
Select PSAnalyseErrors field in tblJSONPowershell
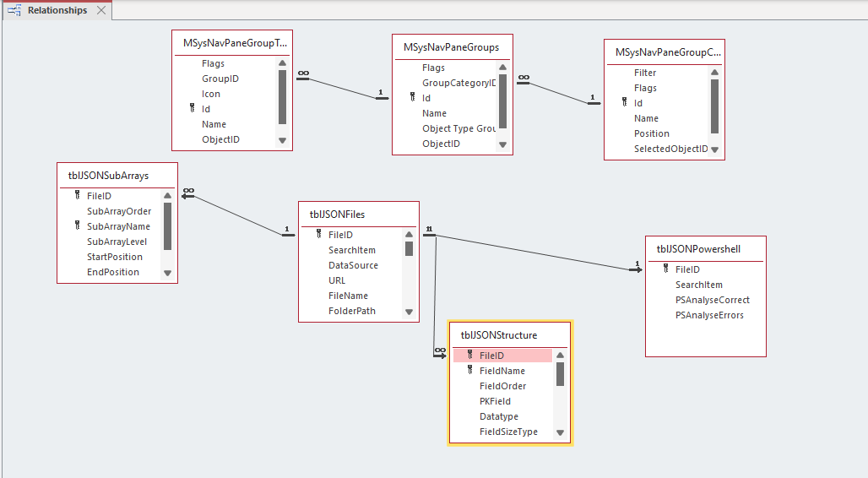[709, 315]
